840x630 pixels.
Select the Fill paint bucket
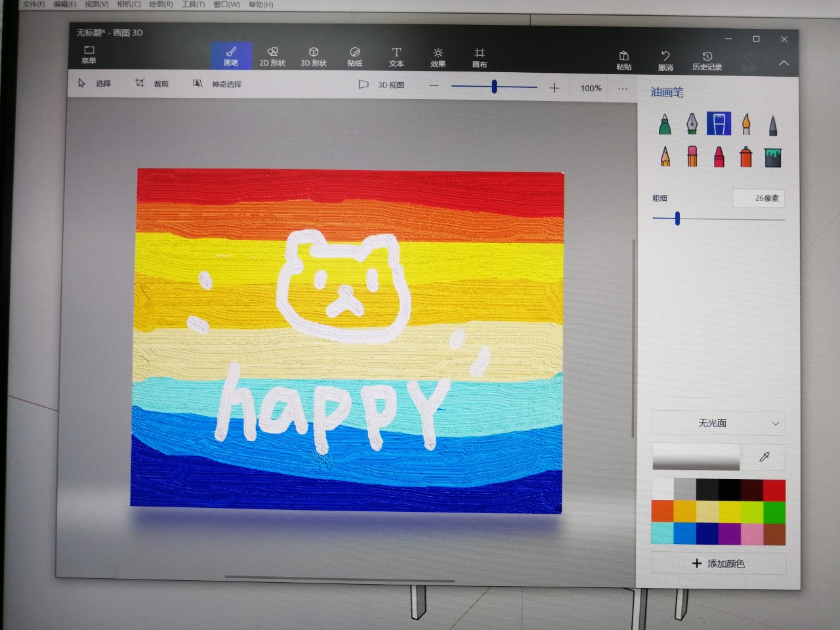point(773,157)
